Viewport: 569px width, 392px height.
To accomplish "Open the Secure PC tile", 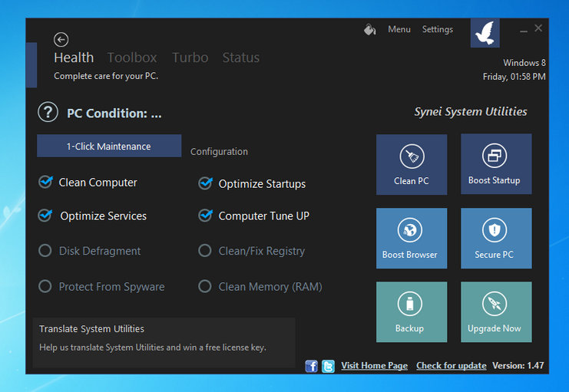I will pos(496,239).
